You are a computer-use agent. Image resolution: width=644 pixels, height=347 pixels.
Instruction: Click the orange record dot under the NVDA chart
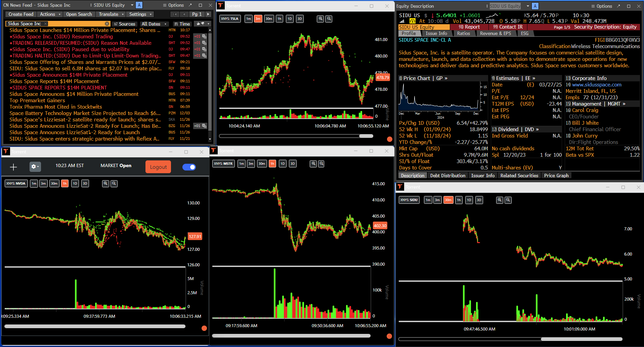[x=204, y=328]
